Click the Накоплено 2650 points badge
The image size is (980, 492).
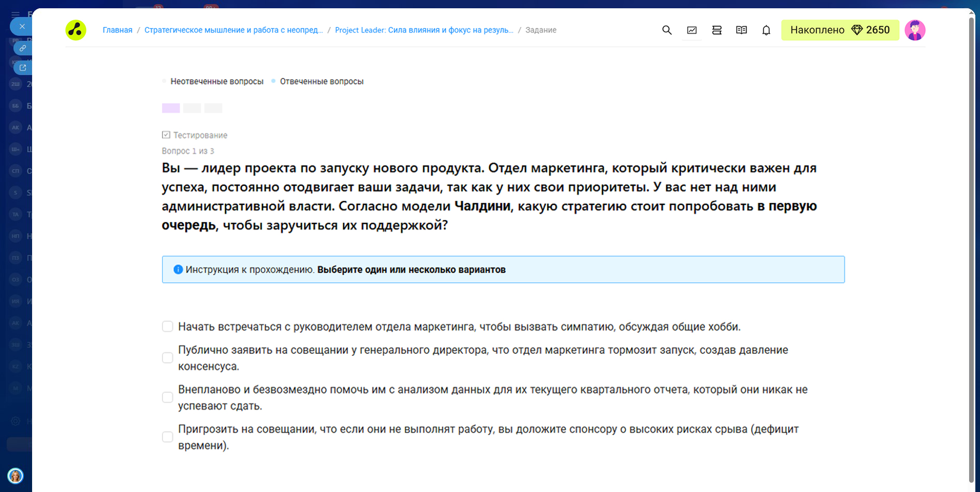(840, 30)
